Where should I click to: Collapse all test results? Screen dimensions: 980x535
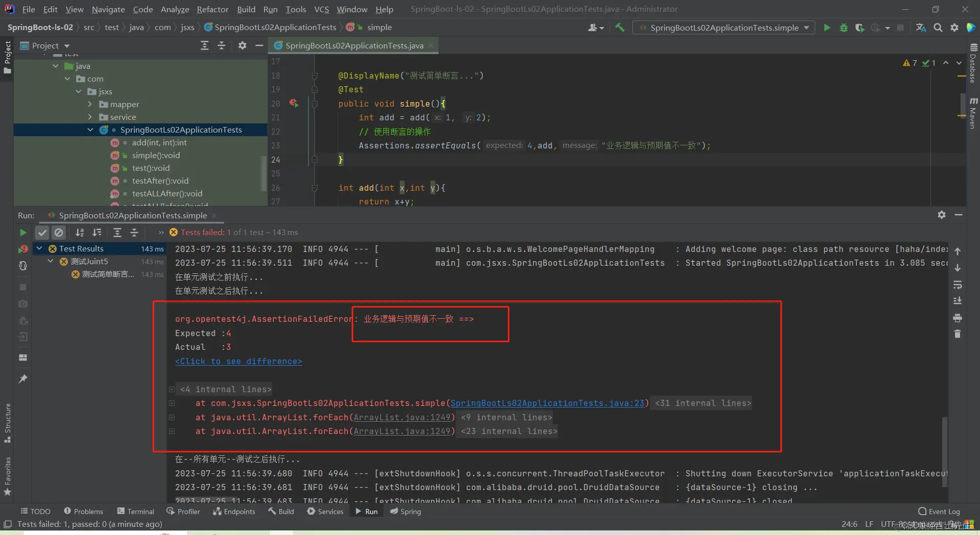[134, 233]
